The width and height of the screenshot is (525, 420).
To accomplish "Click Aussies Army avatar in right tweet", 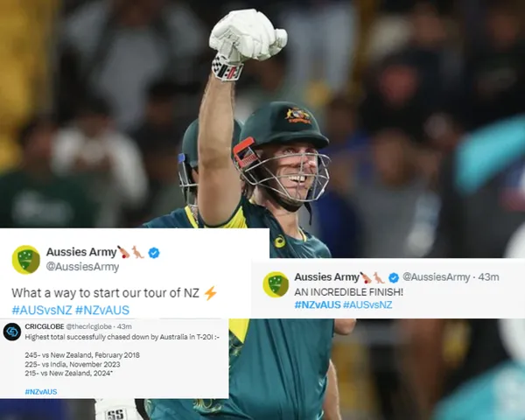I will click(x=276, y=284).
